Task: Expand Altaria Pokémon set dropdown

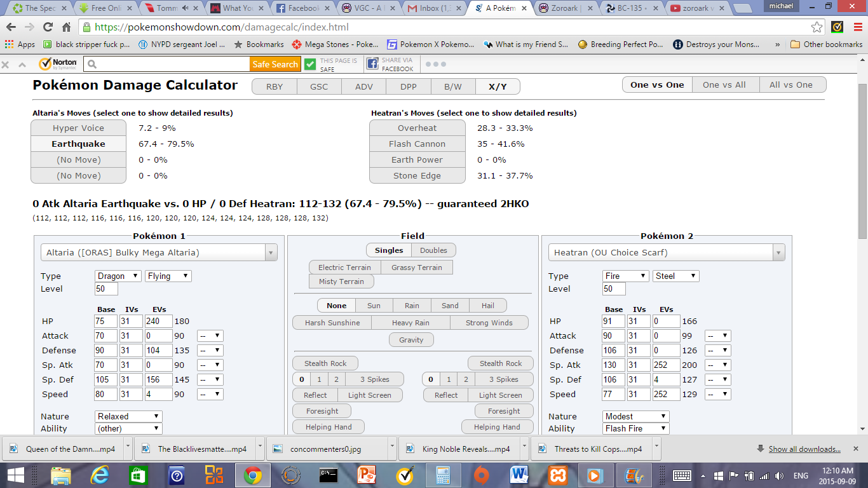Action: tap(159, 252)
